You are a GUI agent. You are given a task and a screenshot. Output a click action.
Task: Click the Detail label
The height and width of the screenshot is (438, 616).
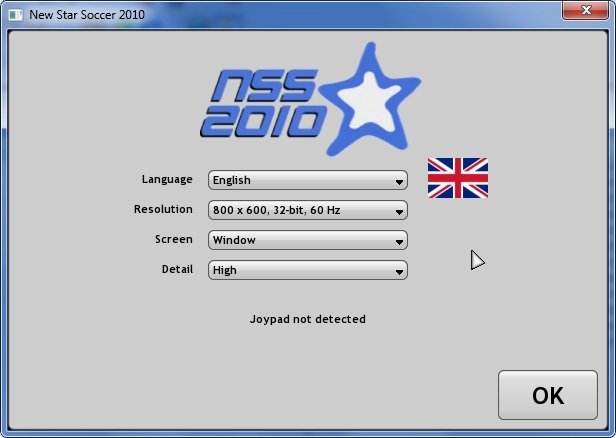click(177, 269)
